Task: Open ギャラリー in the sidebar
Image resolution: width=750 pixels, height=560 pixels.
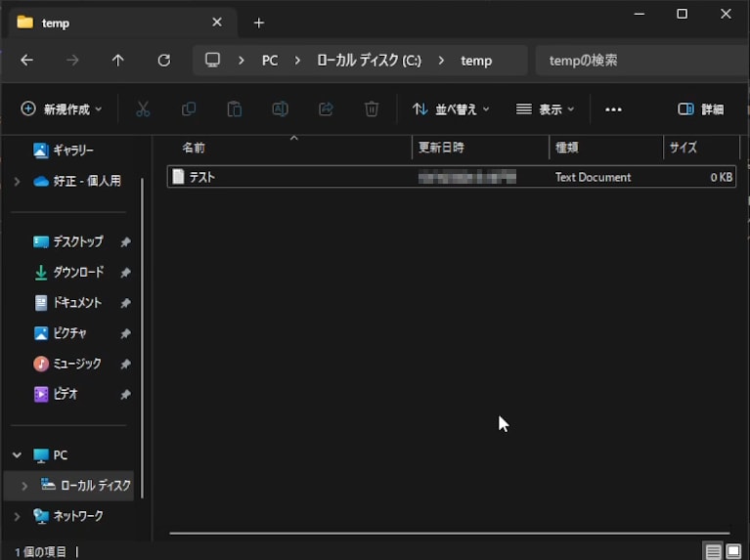Action: (64, 151)
